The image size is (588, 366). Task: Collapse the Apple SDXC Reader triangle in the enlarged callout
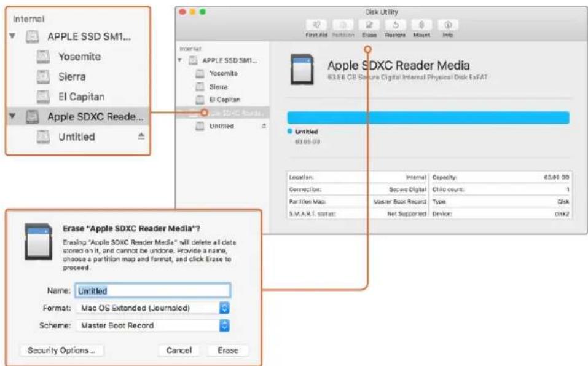[x=12, y=116]
